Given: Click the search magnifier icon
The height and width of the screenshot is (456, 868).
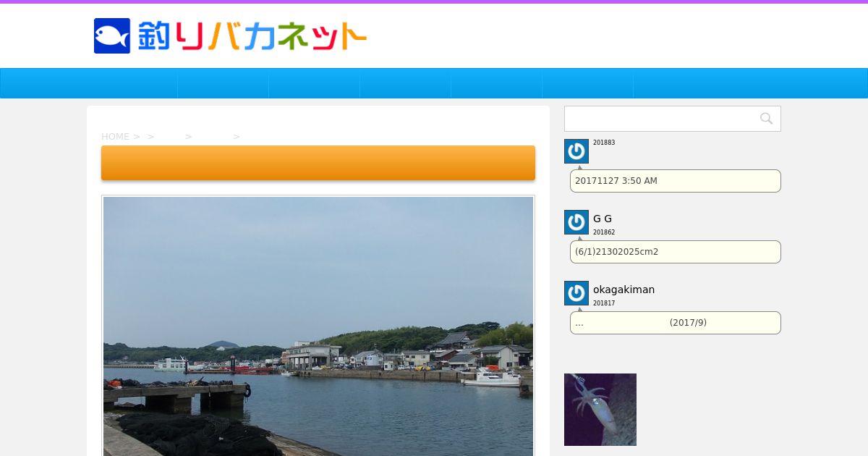Looking at the screenshot, I should point(766,119).
